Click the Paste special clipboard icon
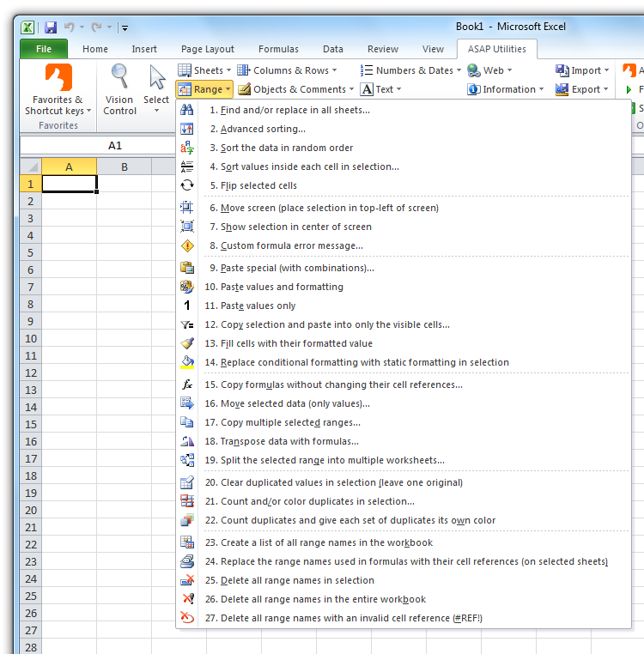This screenshot has height=654, width=644. (x=187, y=268)
